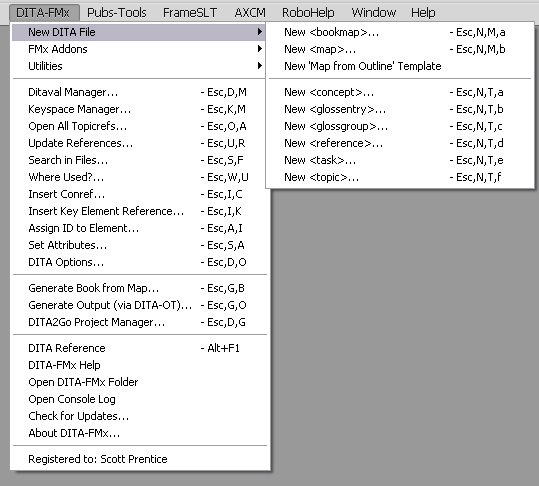The height and width of the screenshot is (486, 539).
Task: Open the Help menu in menu bar
Action: (x=423, y=13)
